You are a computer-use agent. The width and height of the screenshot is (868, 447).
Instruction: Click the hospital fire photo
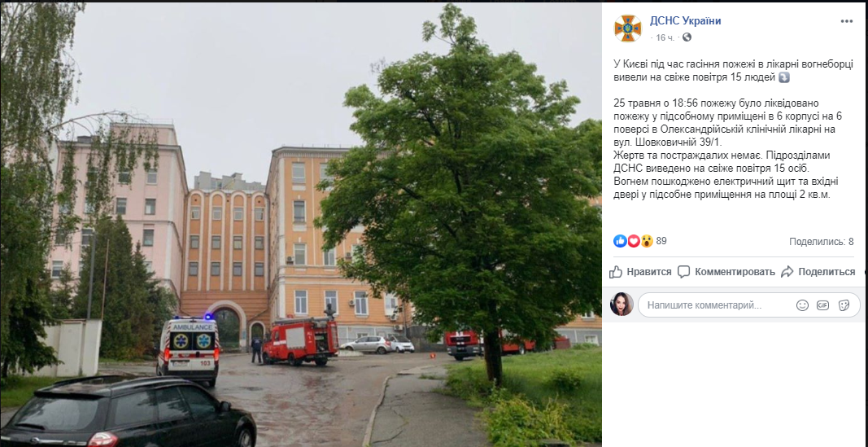click(x=301, y=225)
